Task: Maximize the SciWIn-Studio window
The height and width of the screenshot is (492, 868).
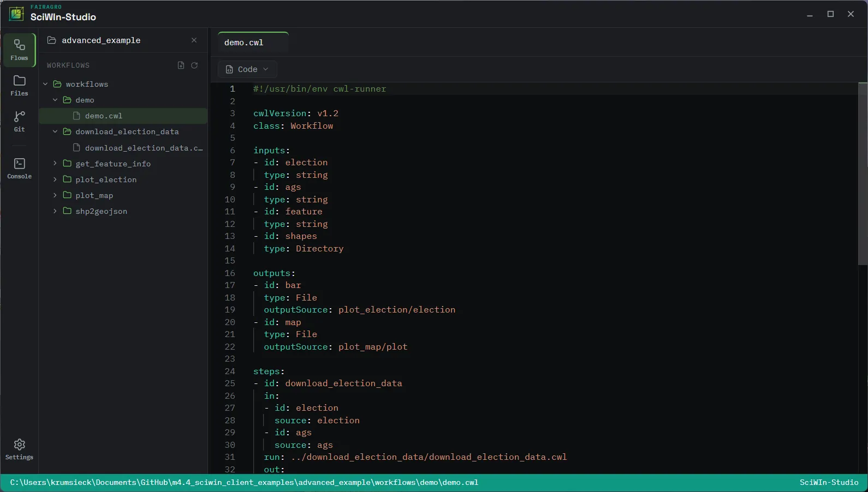Action: (830, 14)
